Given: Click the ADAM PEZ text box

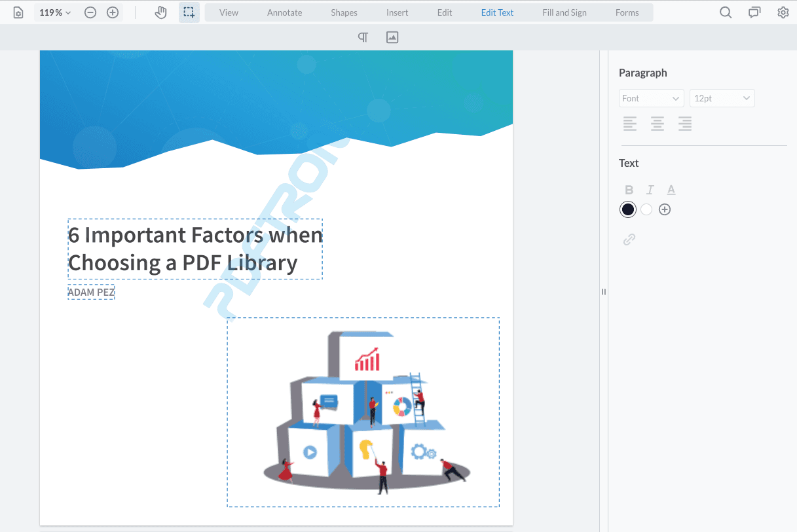Looking at the screenshot, I should (91, 293).
